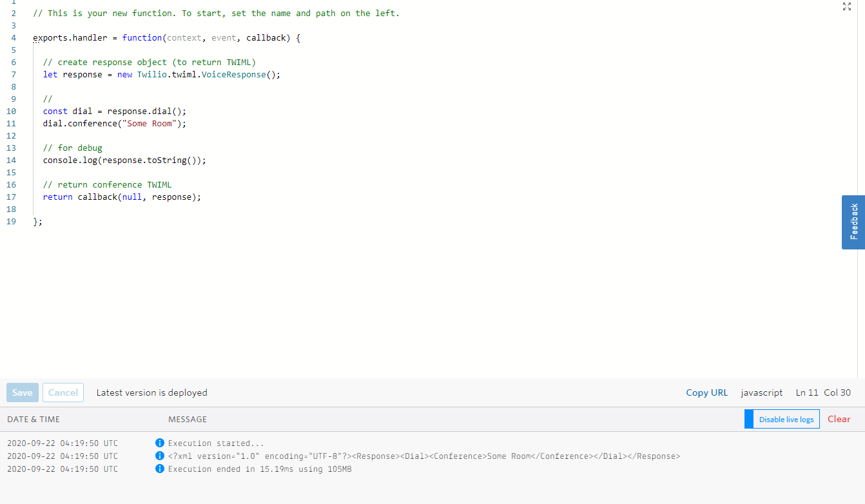The image size is (865, 504).
Task: Copy the function URL via Copy URL
Action: 707,393
